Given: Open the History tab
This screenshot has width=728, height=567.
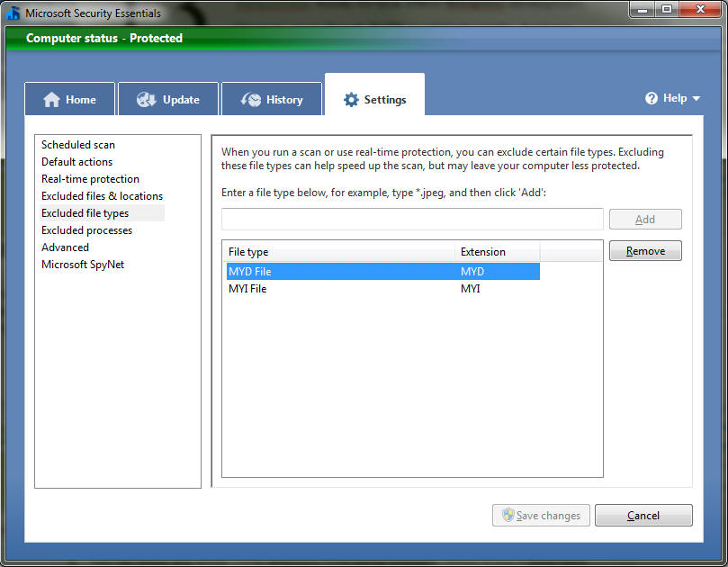Looking at the screenshot, I should coord(272,99).
